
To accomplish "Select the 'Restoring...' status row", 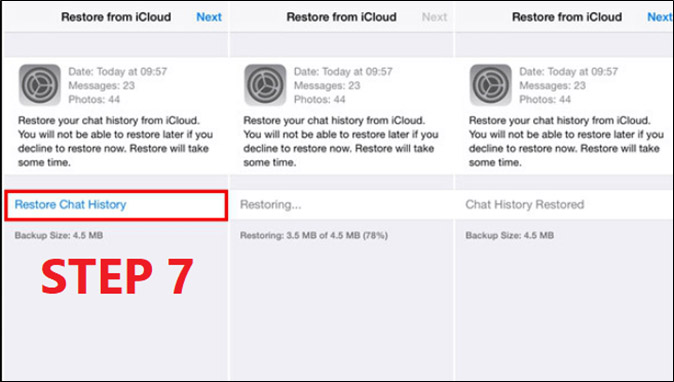I will click(x=342, y=205).
